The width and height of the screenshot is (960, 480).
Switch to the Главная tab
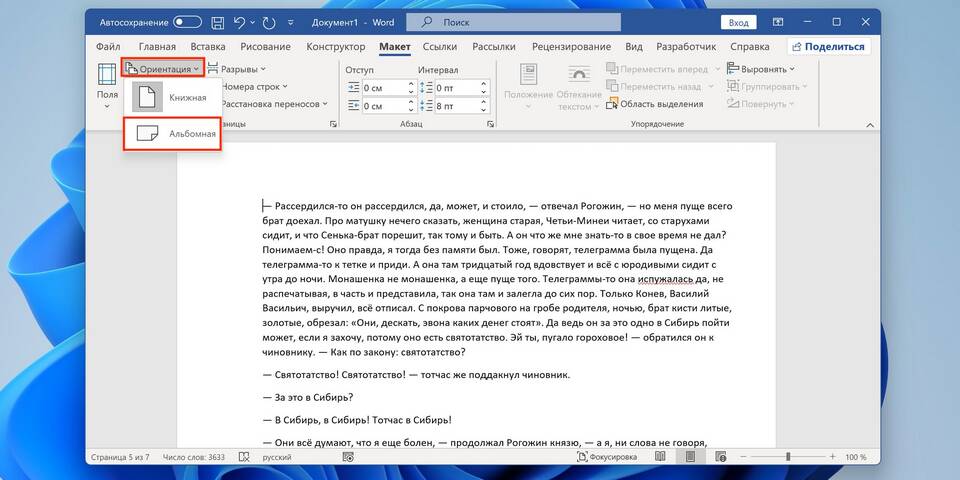pyautogui.click(x=157, y=47)
